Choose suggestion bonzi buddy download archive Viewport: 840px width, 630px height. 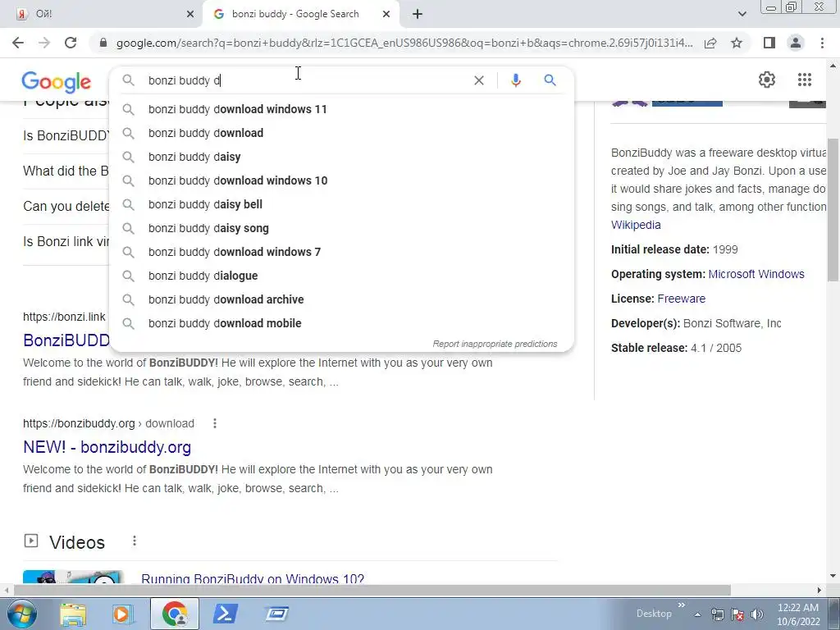pos(342,299)
